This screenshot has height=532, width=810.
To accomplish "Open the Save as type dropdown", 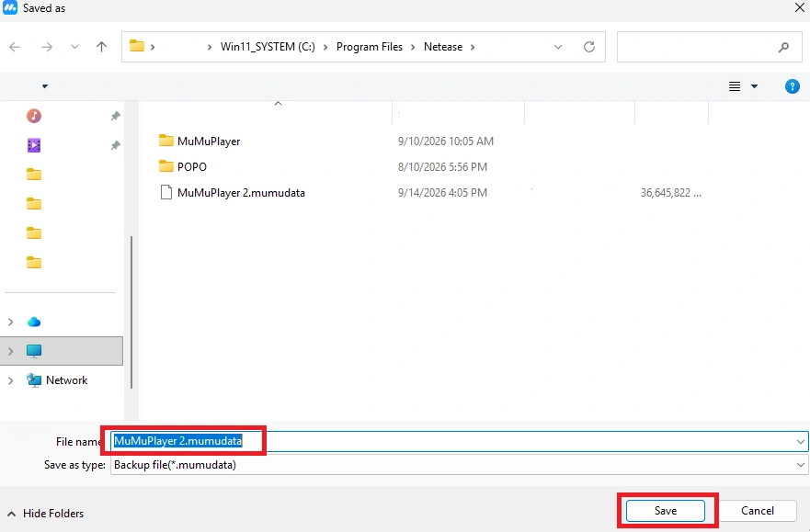I will pyautogui.click(x=459, y=465).
